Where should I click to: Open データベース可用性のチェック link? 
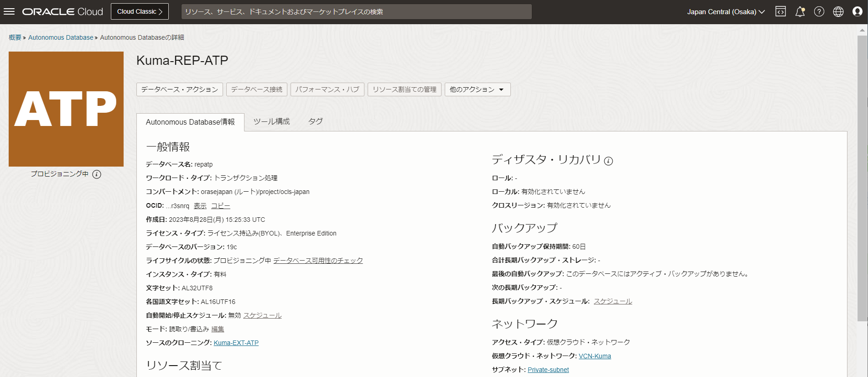318,261
